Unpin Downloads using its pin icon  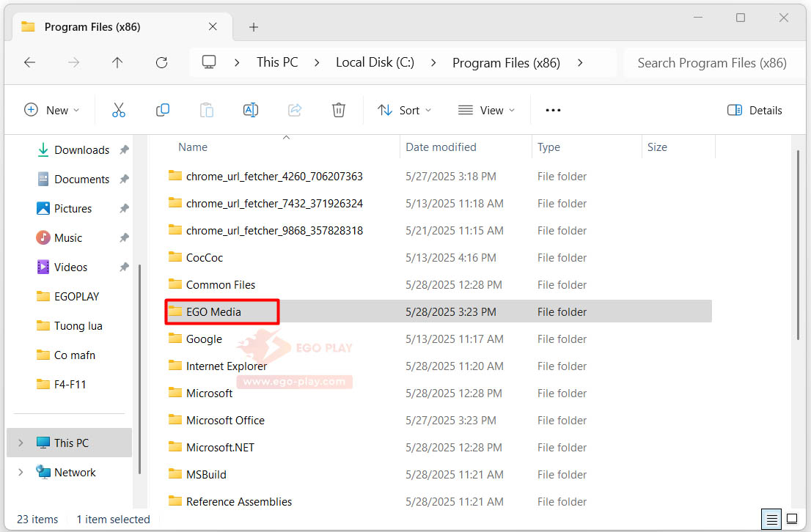124,150
